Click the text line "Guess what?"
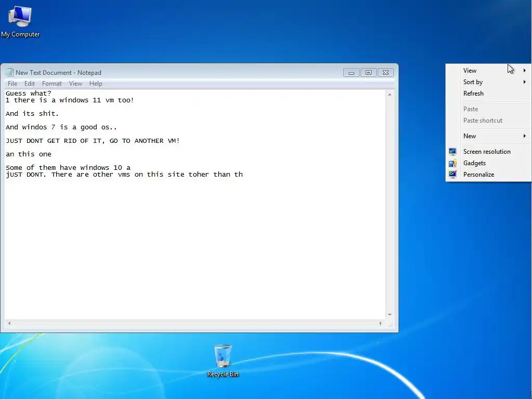The height and width of the screenshot is (399, 532). tap(29, 94)
